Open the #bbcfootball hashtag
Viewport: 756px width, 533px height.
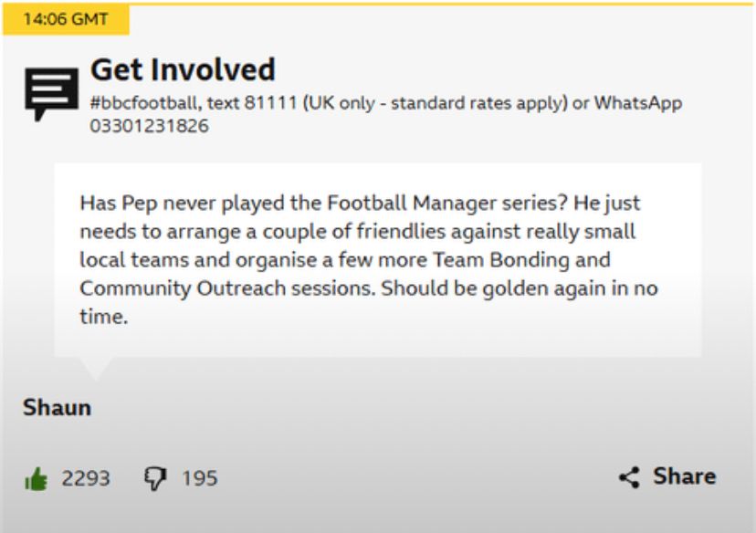[x=137, y=103]
